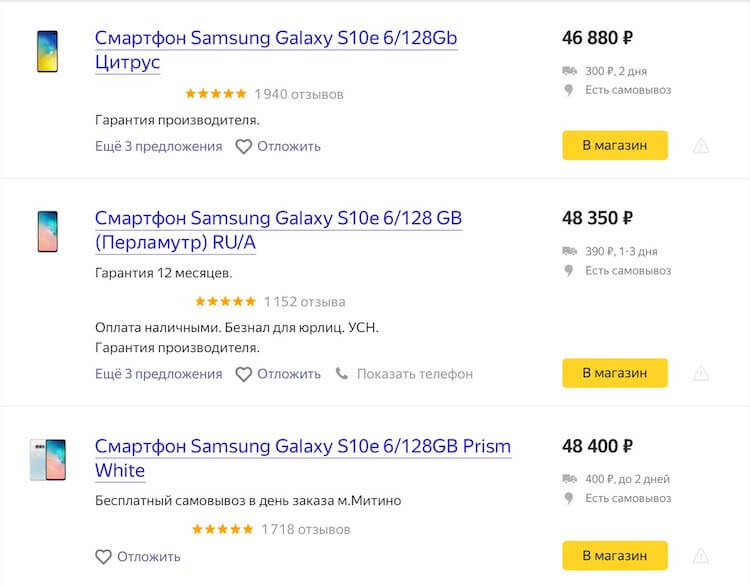Expand Ещё 3 предложения for Цитрус offer

tap(159, 146)
